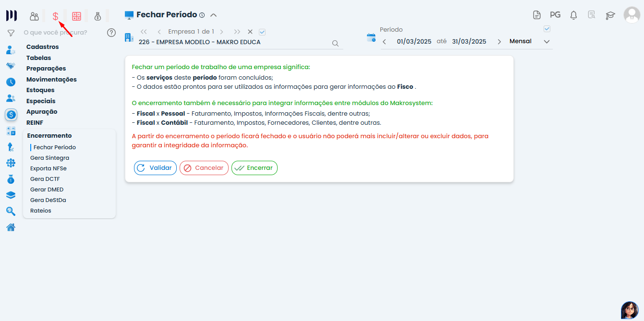Expand the REINF menu
The width and height of the screenshot is (644, 321).
click(x=35, y=123)
